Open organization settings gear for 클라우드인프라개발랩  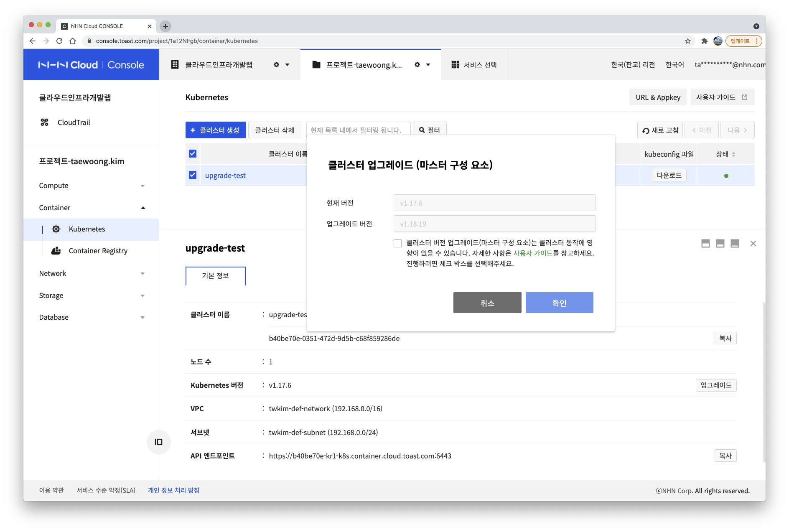click(x=276, y=65)
